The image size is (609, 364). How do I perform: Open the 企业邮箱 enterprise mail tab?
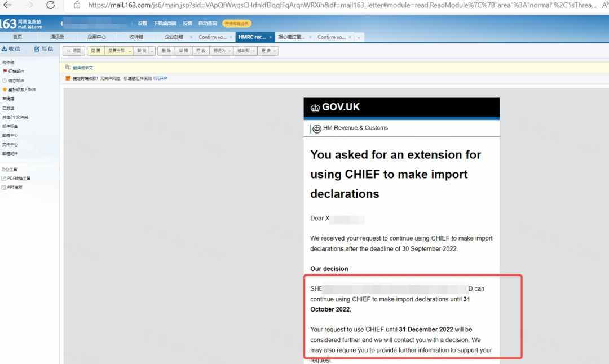174,37
